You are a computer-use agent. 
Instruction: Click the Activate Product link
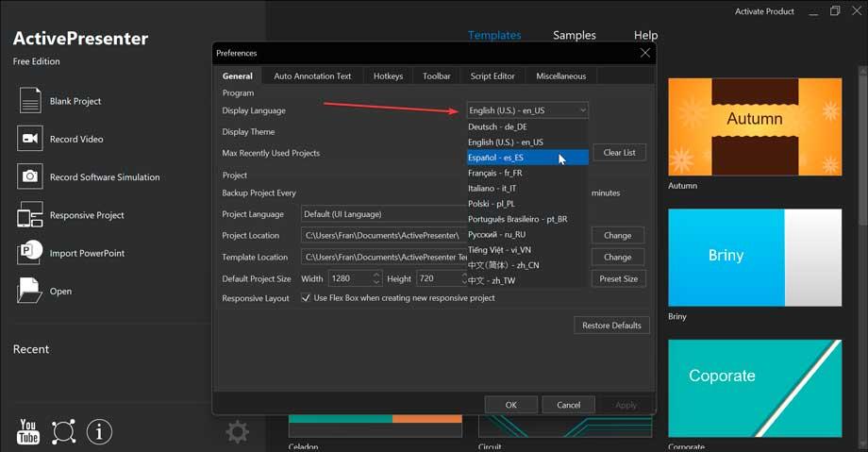764,11
